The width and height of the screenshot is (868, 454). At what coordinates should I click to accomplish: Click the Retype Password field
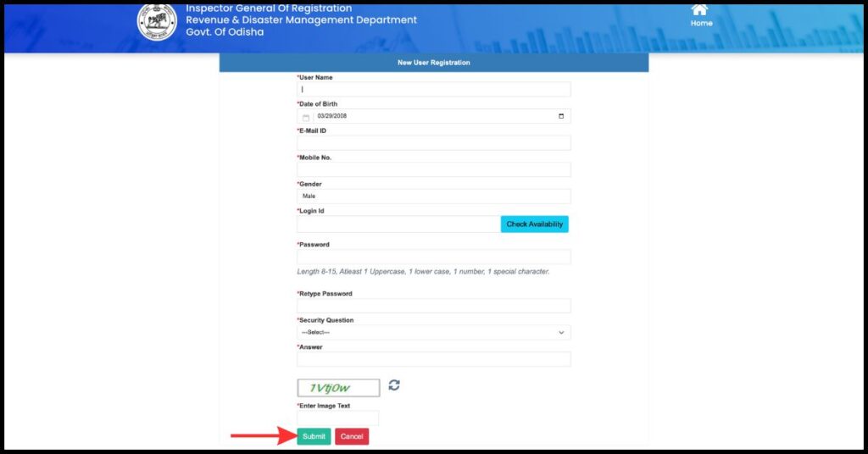[433, 306]
